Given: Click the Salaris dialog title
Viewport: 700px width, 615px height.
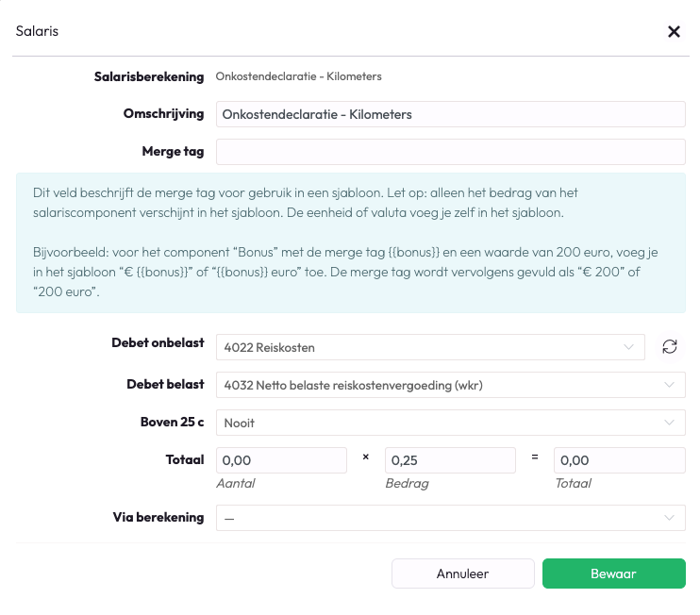Looking at the screenshot, I should pyautogui.click(x=37, y=31).
